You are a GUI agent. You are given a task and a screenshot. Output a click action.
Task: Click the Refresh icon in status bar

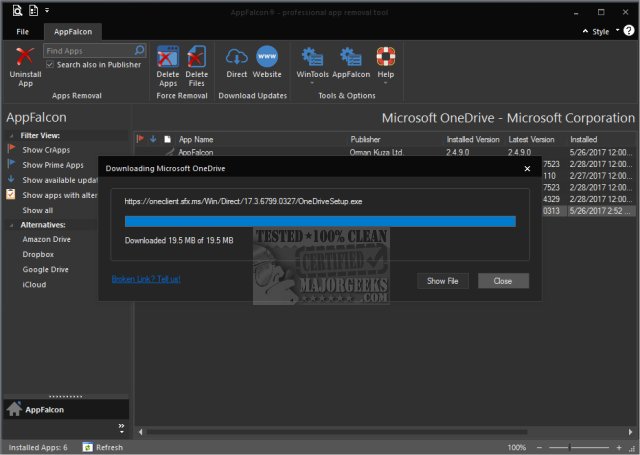coord(88,447)
